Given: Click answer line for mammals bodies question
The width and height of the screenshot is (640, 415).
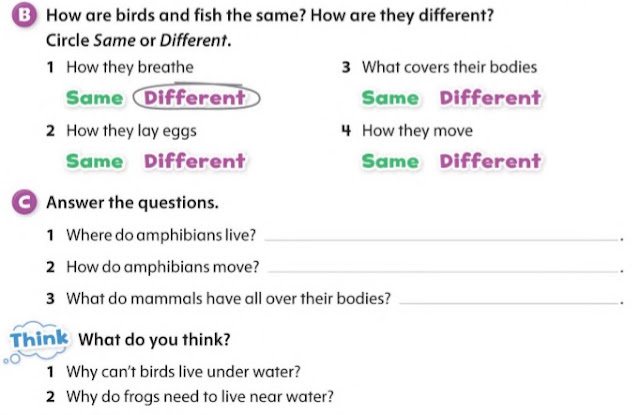Looking at the screenshot, I should tap(509, 300).
